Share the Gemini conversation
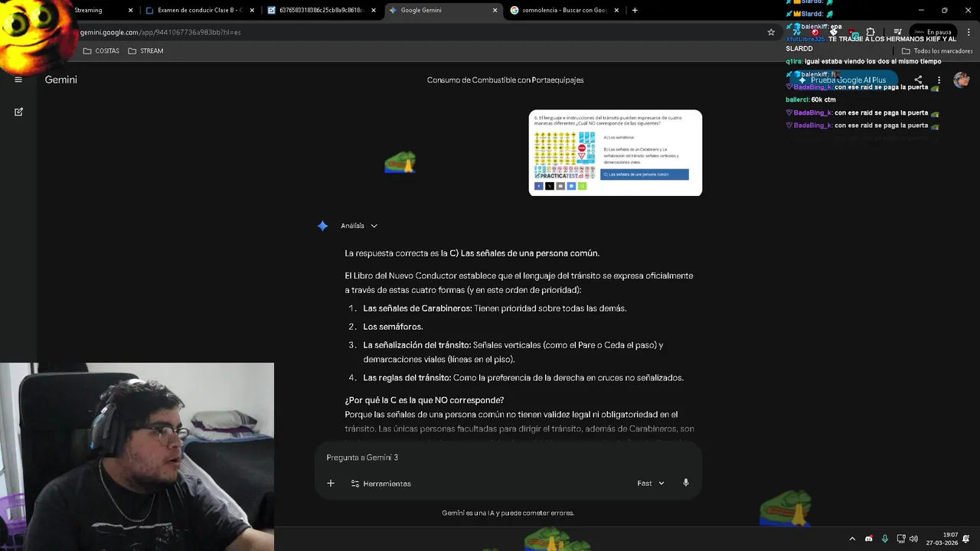Screen dimensions: 980x551 pyautogui.click(x=918, y=80)
